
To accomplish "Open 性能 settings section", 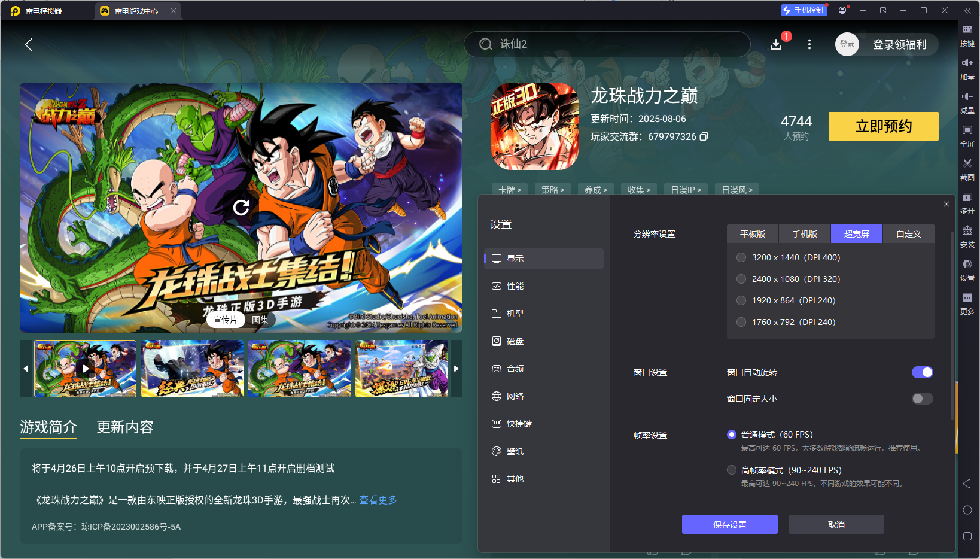I will pyautogui.click(x=544, y=286).
